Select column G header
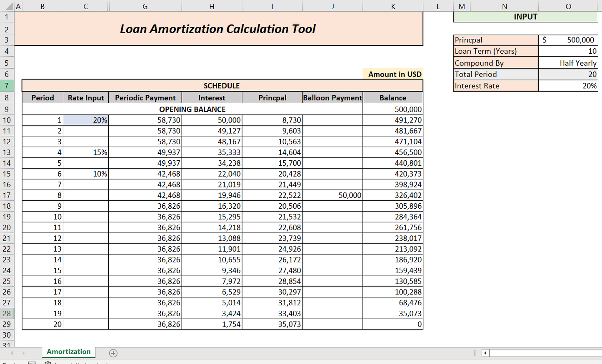 tap(145, 6)
